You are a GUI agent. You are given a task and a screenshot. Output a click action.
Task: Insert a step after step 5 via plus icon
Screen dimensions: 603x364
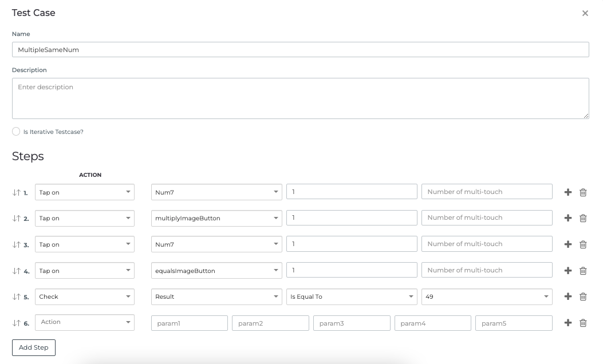[567, 296]
